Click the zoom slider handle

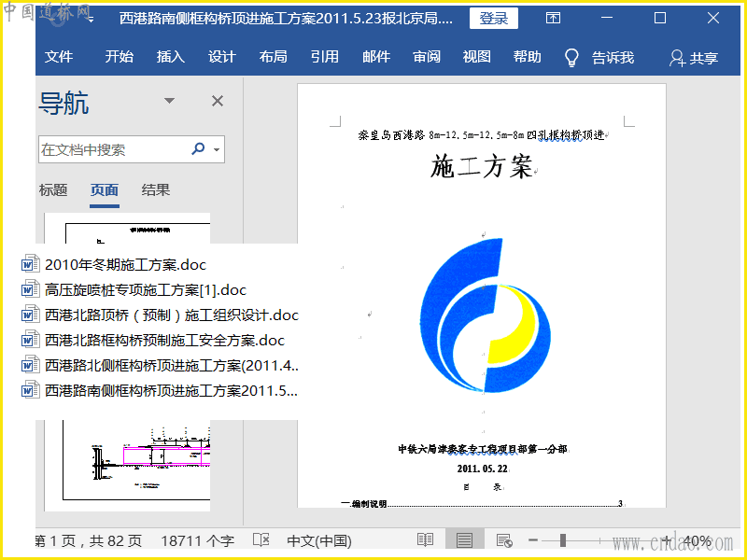coord(563,540)
